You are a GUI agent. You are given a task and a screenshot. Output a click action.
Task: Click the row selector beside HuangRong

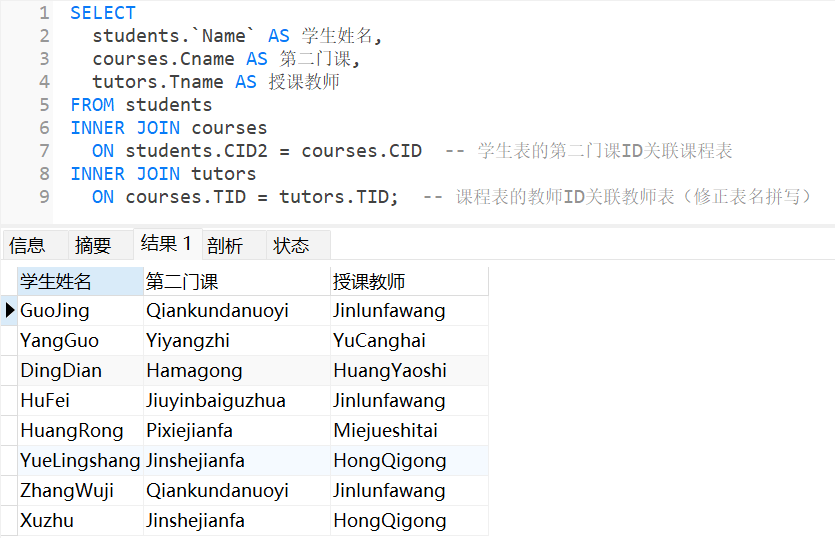pos(10,430)
